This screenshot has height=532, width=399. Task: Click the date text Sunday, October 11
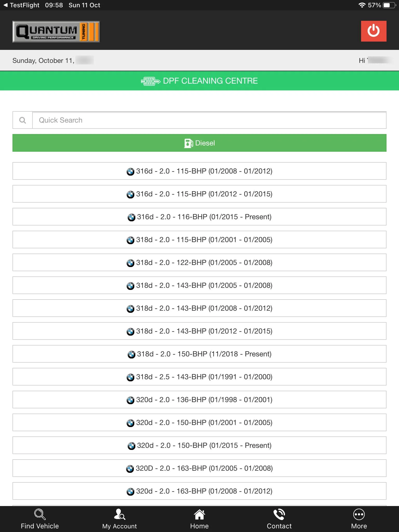tap(43, 61)
